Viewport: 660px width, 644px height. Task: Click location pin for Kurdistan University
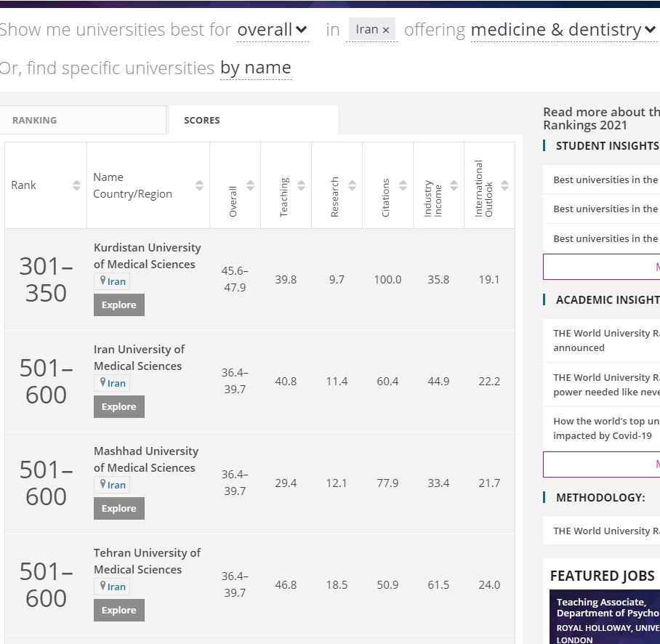click(102, 281)
